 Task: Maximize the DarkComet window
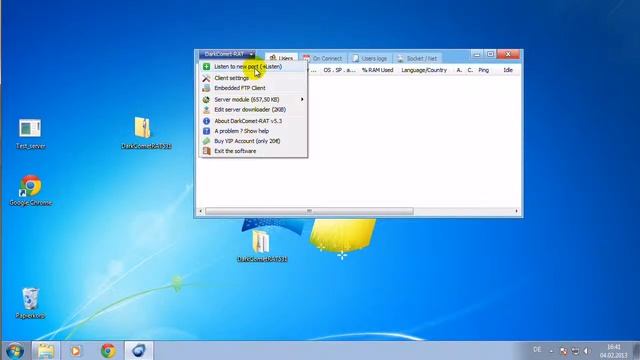click(x=490, y=54)
